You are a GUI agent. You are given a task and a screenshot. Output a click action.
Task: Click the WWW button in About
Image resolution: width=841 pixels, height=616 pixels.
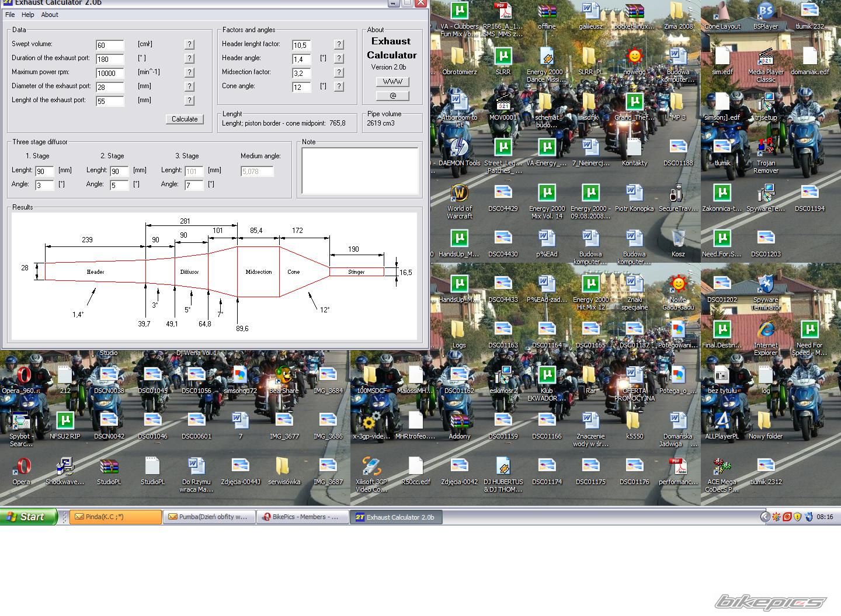pyautogui.click(x=392, y=82)
